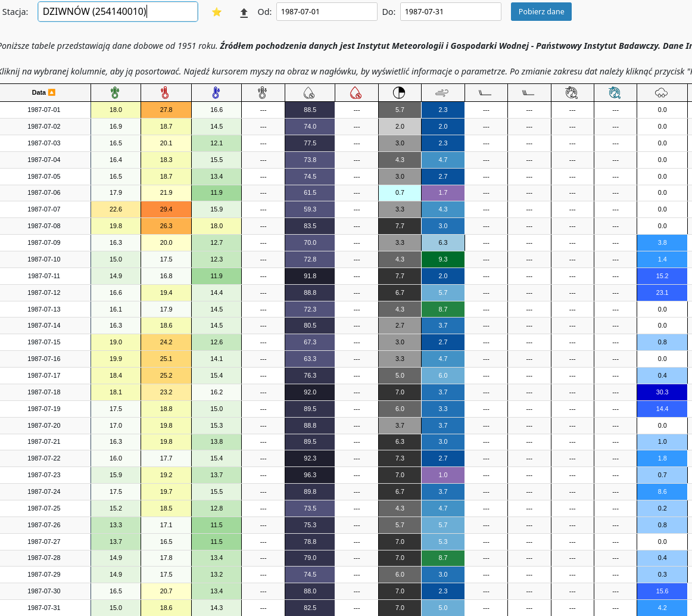The width and height of the screenshot is (692, 616).
Task: Click max temperature 26.3 on 1987-07-08
Action: pyautogui.click(x=166, y=226)
